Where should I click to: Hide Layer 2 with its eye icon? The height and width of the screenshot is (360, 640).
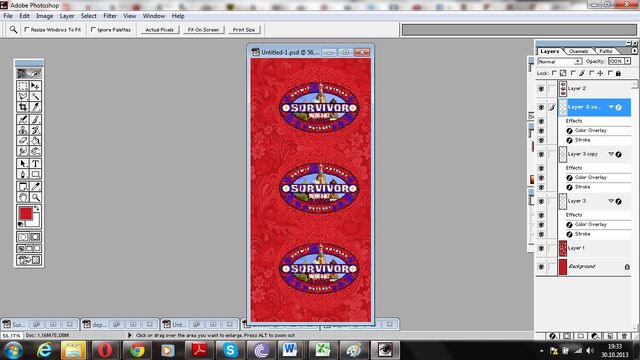[x=541, y=89]
